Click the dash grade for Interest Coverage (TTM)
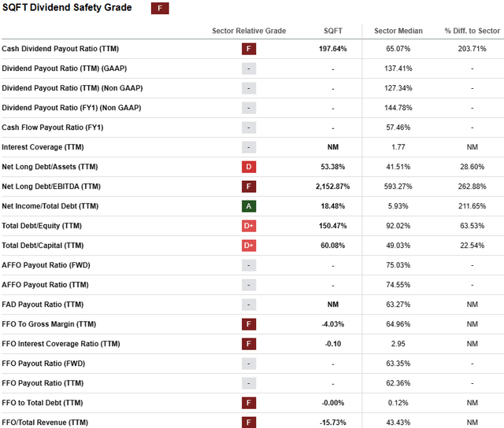 (x=249, y=147)
